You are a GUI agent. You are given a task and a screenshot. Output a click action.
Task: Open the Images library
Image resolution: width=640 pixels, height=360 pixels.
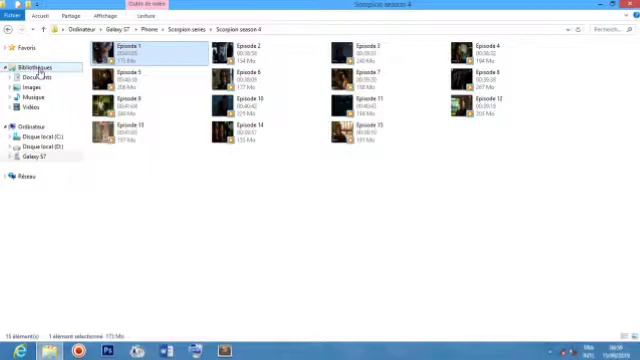click(x=31, y=87)
